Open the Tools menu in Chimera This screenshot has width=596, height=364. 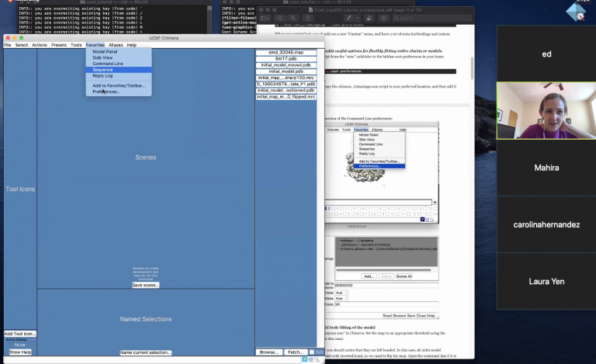pyautogui.click(x=76, y=45)
